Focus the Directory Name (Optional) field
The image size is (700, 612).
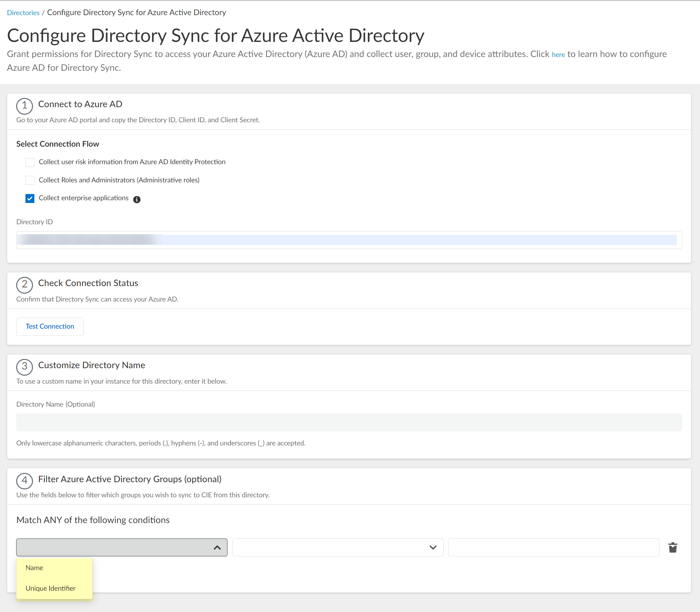(x=349, y=422)
